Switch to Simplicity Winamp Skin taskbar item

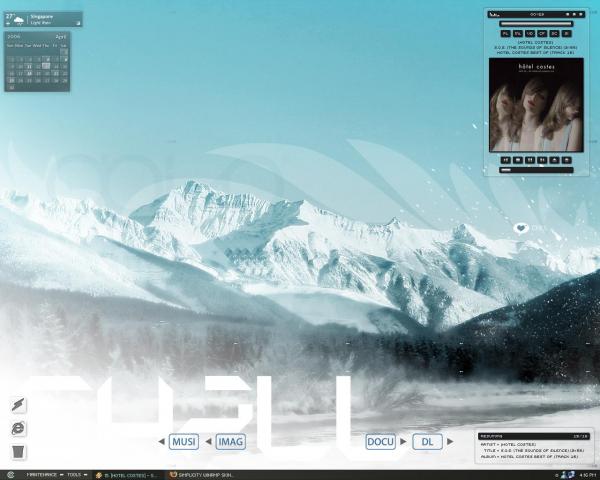click(202, 475)
